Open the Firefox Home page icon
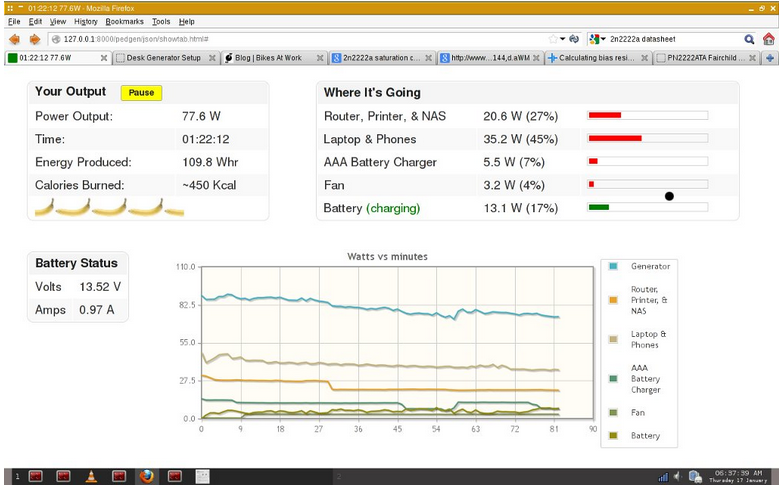Image resolution: width=784 pixels, height=488 pixels. point(768,39)
